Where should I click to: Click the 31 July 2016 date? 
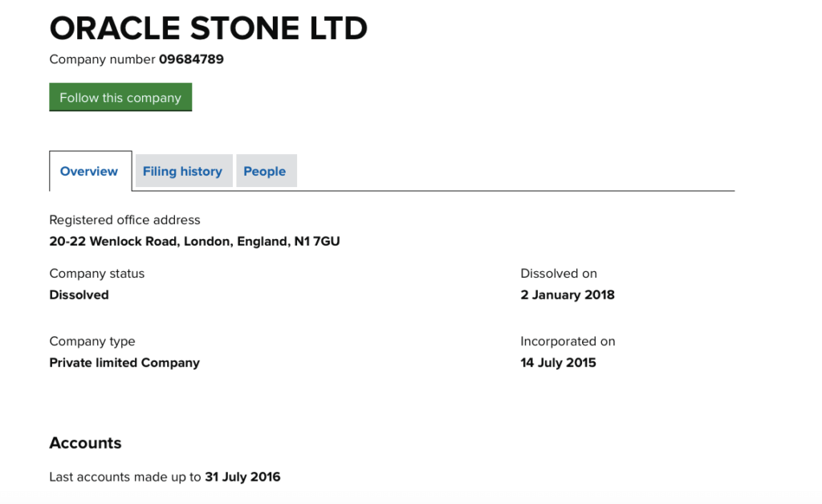(242, 477)
